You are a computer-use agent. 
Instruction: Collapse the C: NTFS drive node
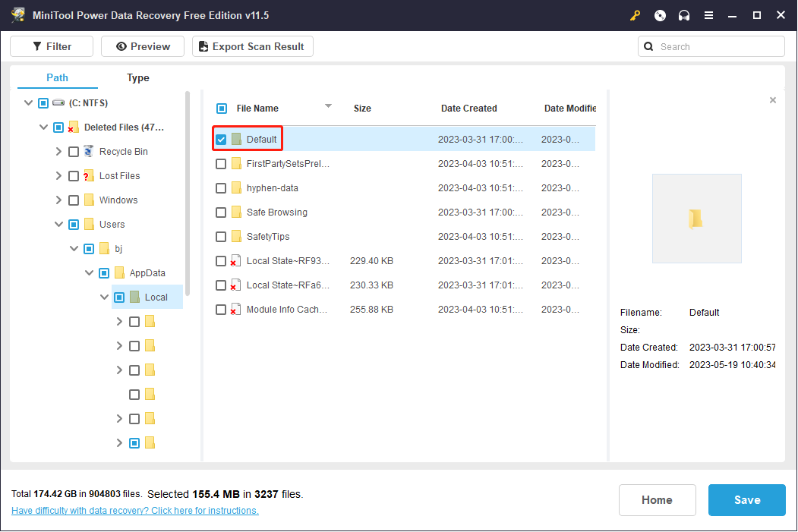(29, 102)
